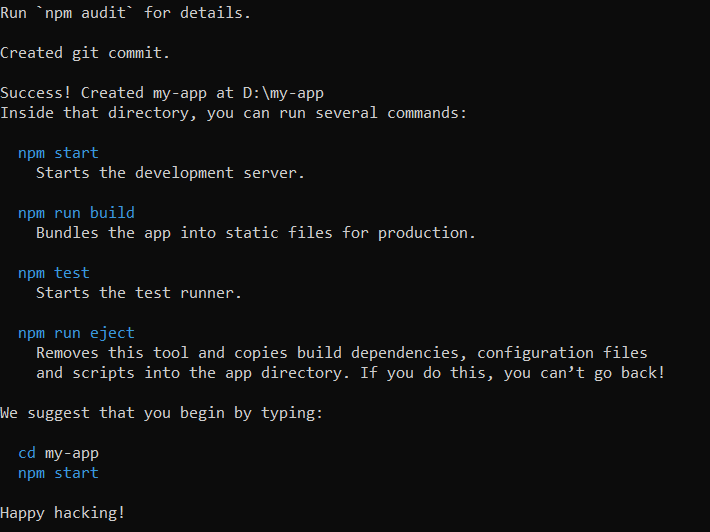Click the blue 'npm test' command
This screenshot has height=532, width=710.
click(x=53, y=273)
